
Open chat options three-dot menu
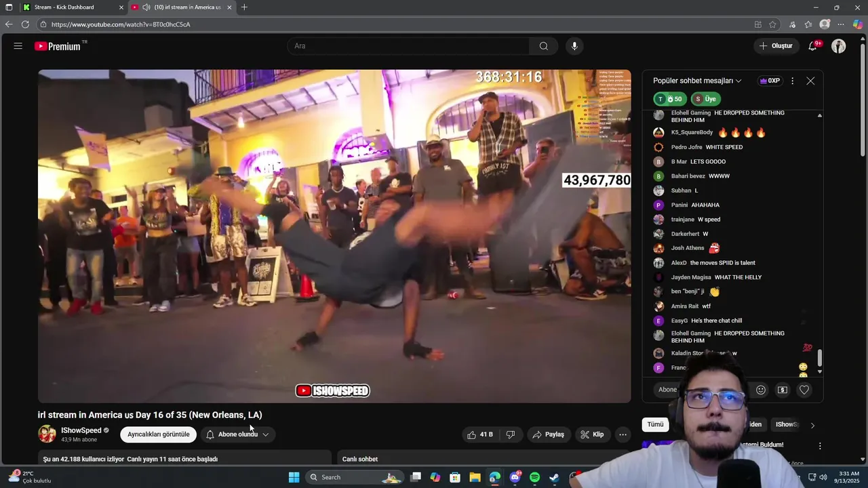pyautogui.click(x=792, y=81)
